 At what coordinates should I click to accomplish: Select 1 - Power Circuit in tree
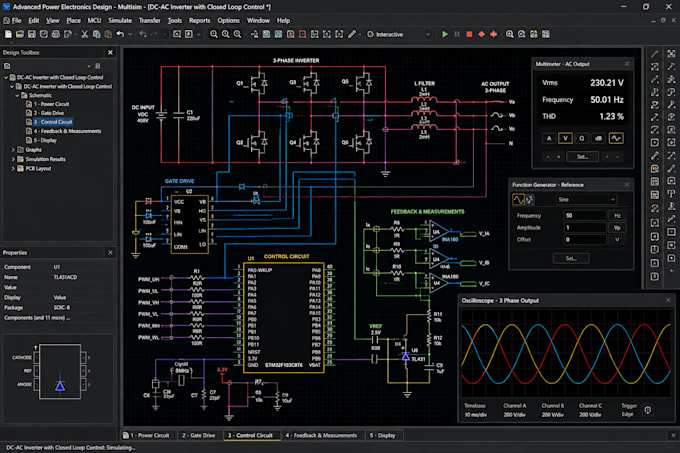click(x=51, y=104)
